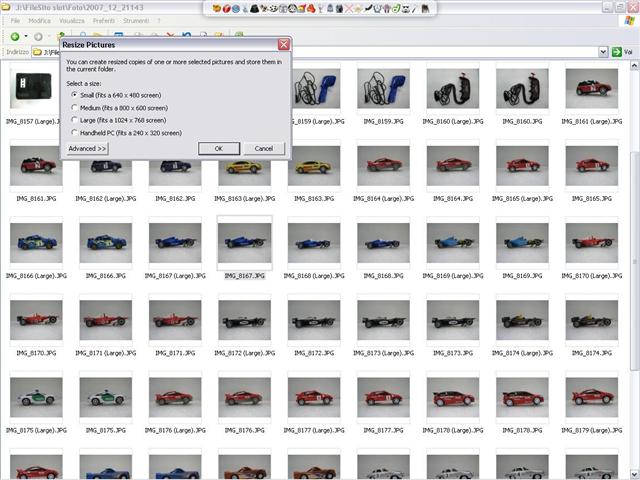640x480 pixels.
Task: Select the IMG_8172.JPG black car thumbnail
Action: [x=314, y=320]
